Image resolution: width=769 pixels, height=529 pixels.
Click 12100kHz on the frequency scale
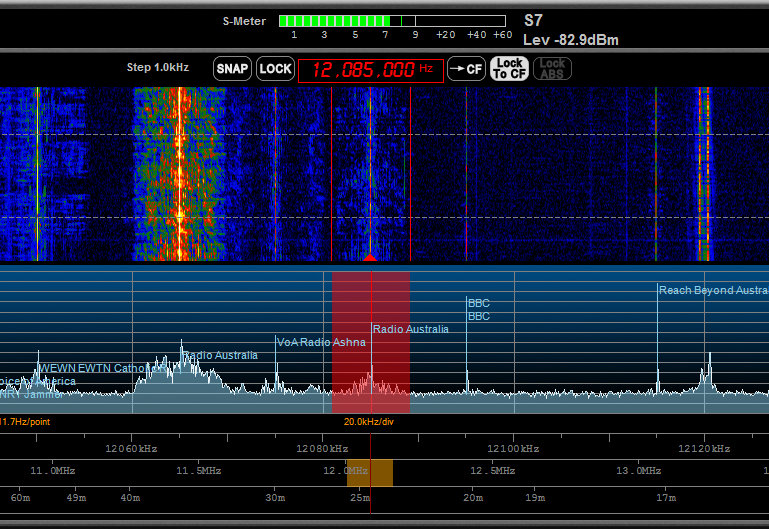513,449
